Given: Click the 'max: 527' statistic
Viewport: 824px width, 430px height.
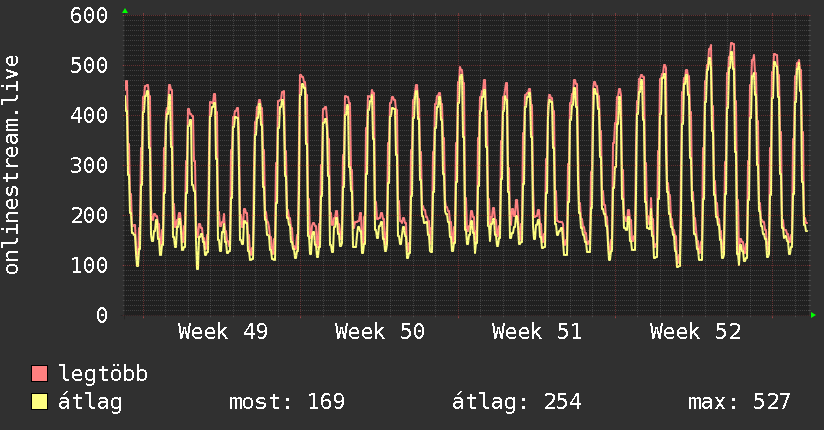Looking at the screenshot, I should click(x=739, y=402).
